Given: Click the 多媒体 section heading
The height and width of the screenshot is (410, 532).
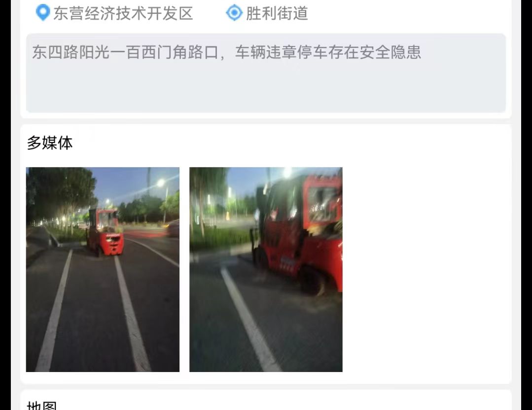Looking at the screenshot, I should coord(50,143).
